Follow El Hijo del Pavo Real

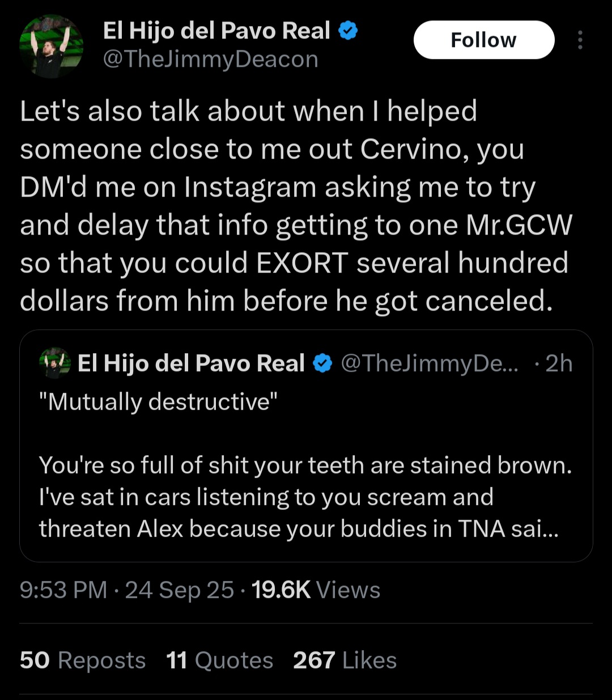coord(483,40)
